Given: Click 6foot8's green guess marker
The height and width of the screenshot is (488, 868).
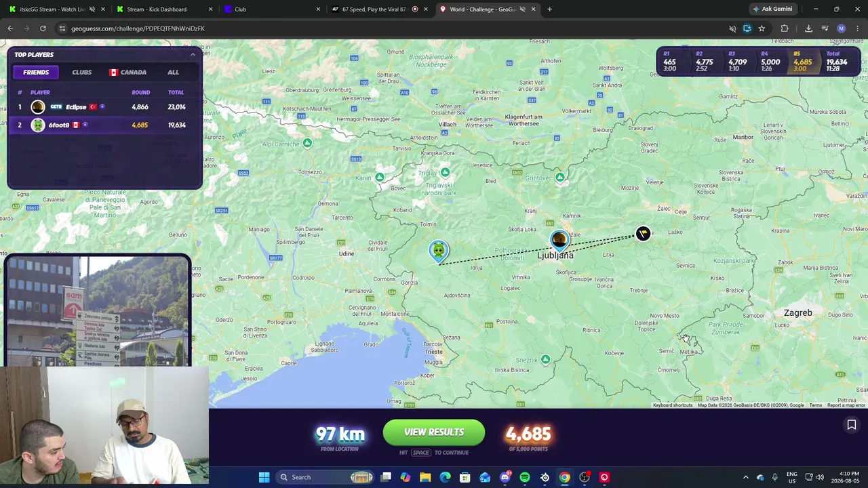Looking at the screenshot, I should [x=439, y=251].
